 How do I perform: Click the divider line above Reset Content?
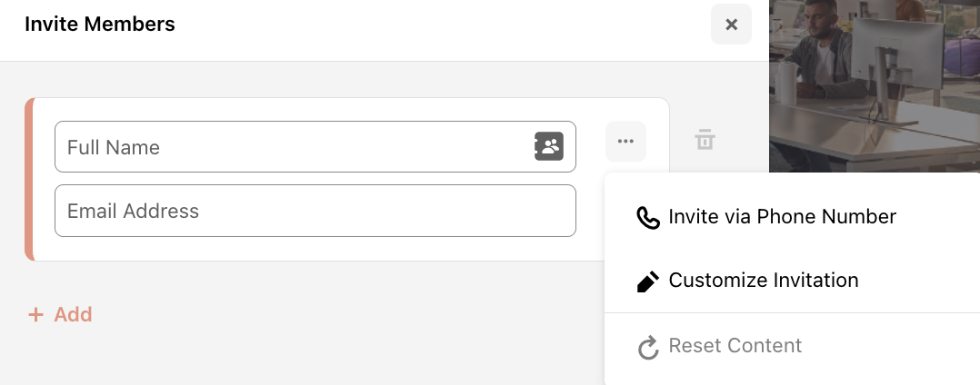click(x=792, y=312)
